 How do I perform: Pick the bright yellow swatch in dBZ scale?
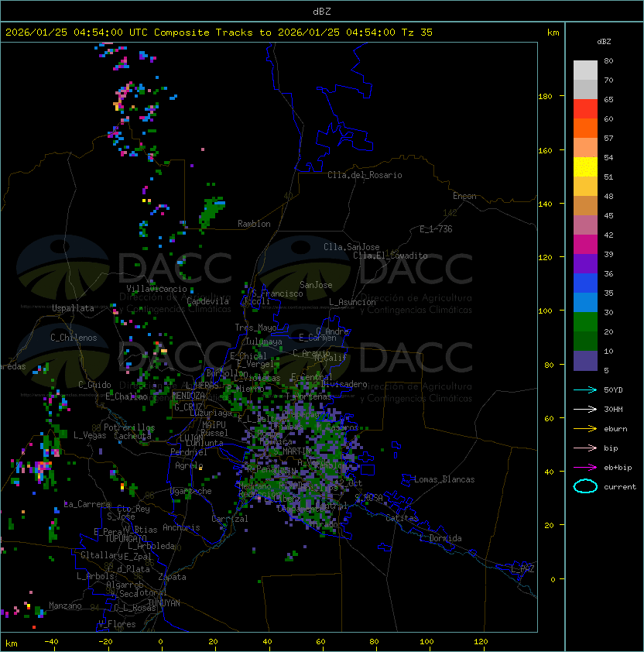585,166
